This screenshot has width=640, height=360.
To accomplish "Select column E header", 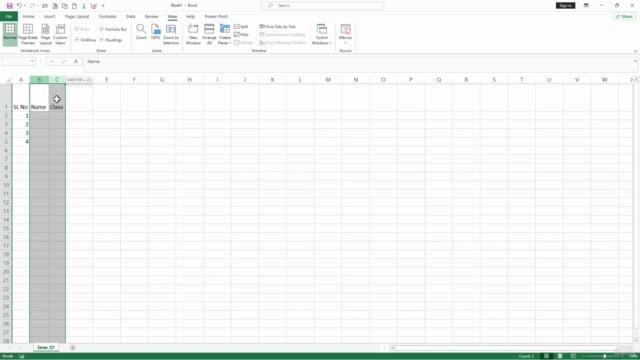I will (x=107, y=80).
